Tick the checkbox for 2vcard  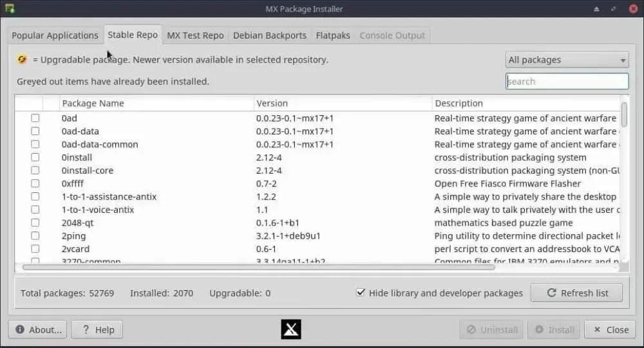35,249
